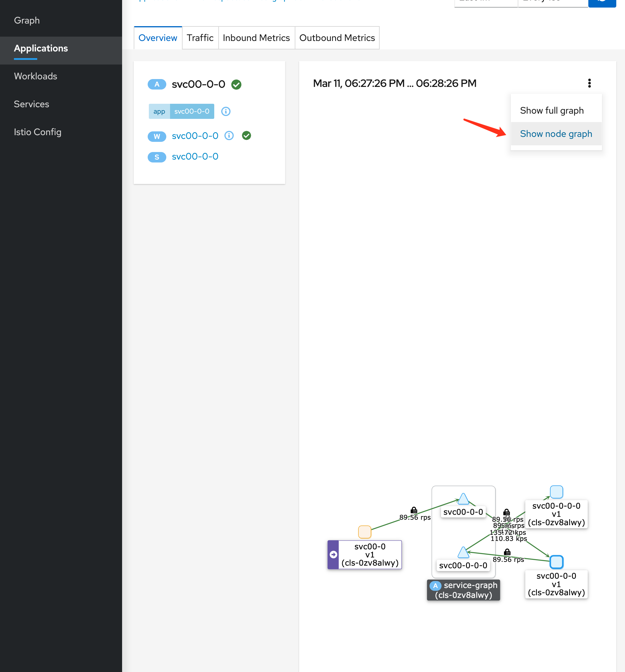This screenshot has height=672, width=625.
Task: Go to Graph in the sidebar
Action: coord(61,20)
